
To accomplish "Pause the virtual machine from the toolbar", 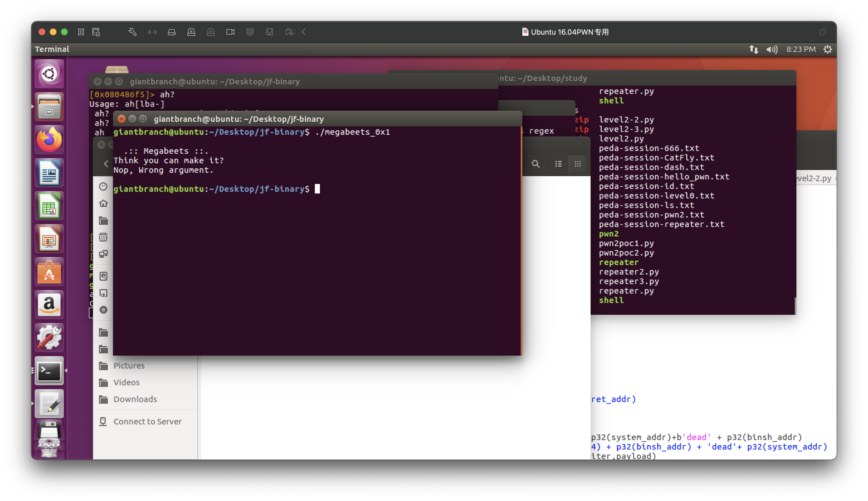I will point(81,32).
